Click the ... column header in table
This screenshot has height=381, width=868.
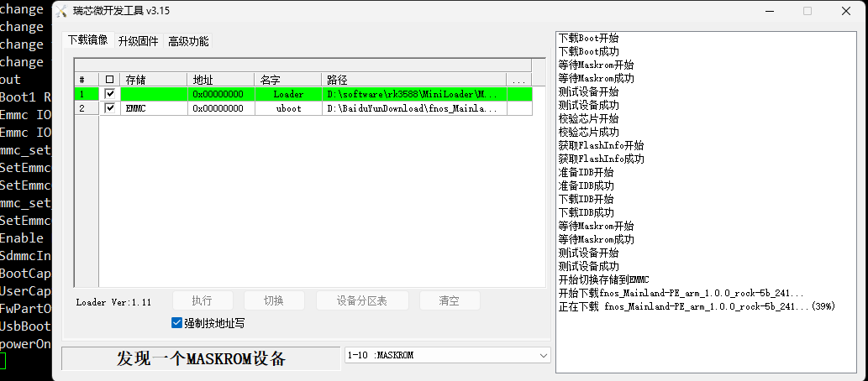[519, 80]
